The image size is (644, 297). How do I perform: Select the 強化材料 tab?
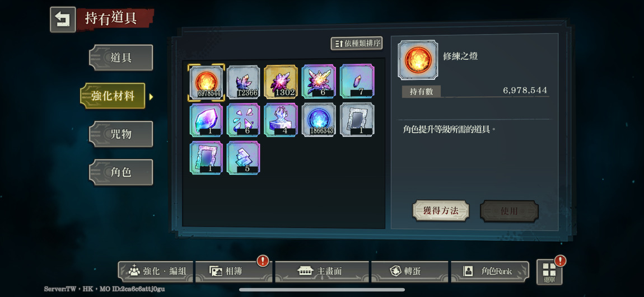click(x=113, y=96)
